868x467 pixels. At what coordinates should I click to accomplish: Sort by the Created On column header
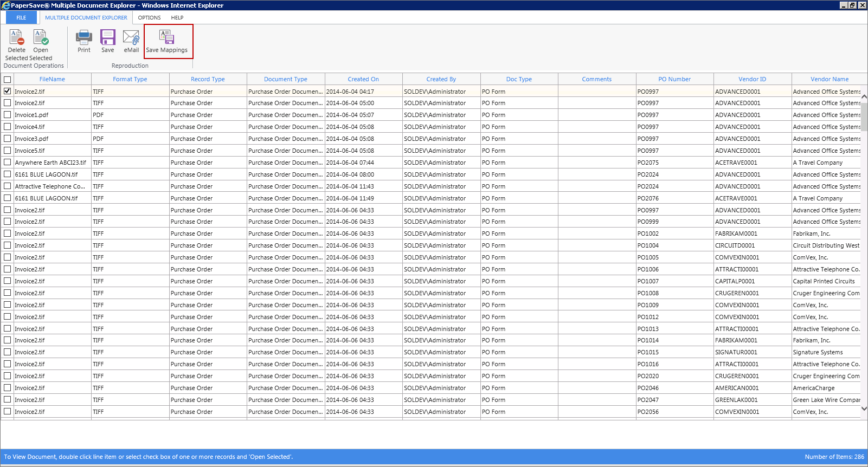(363, 79)
